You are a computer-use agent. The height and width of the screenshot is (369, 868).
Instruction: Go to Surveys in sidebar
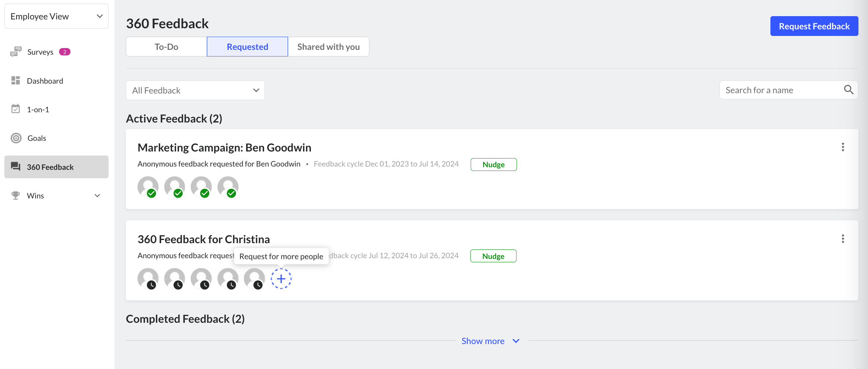tap(56, 52)
